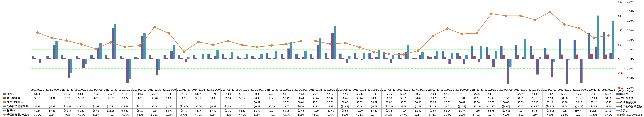644x117 pixels.
Task: Click 株式報酬費用 value $0.09 for 2019/09/30
Action: tap(520, 102)
